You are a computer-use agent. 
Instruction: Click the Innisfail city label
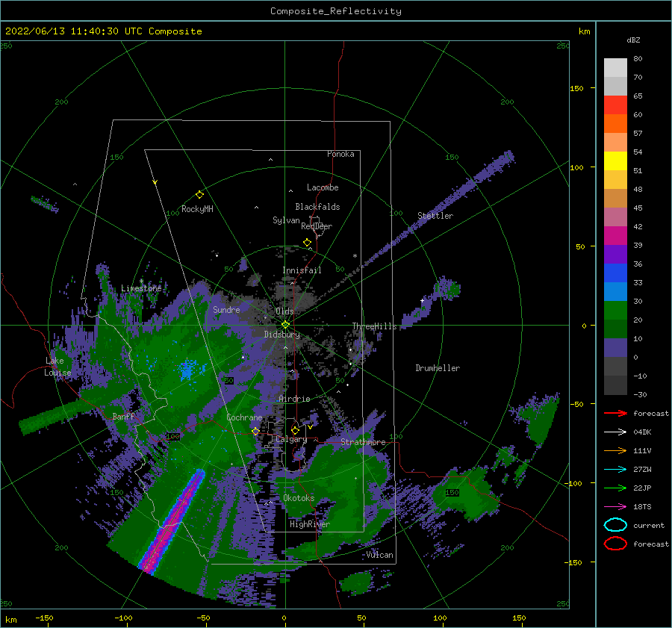tap(302, 270)
